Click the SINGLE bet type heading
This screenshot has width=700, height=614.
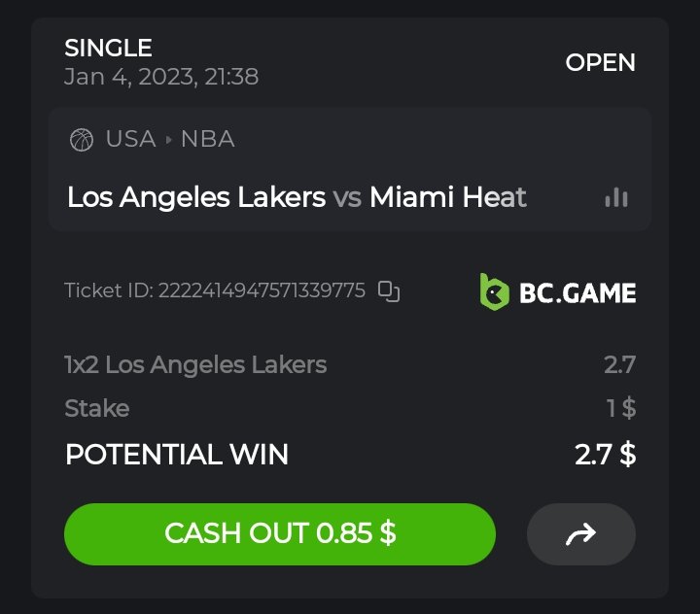click(x=108, y=48)
